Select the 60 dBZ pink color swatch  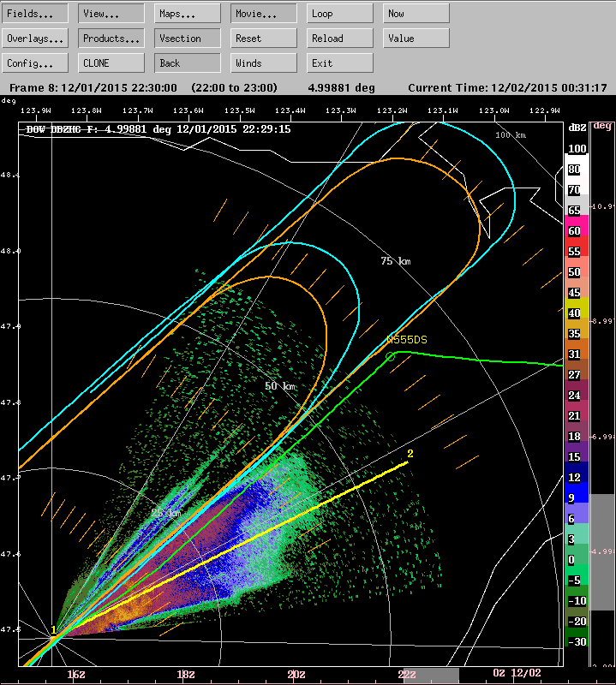click(577, 226)
